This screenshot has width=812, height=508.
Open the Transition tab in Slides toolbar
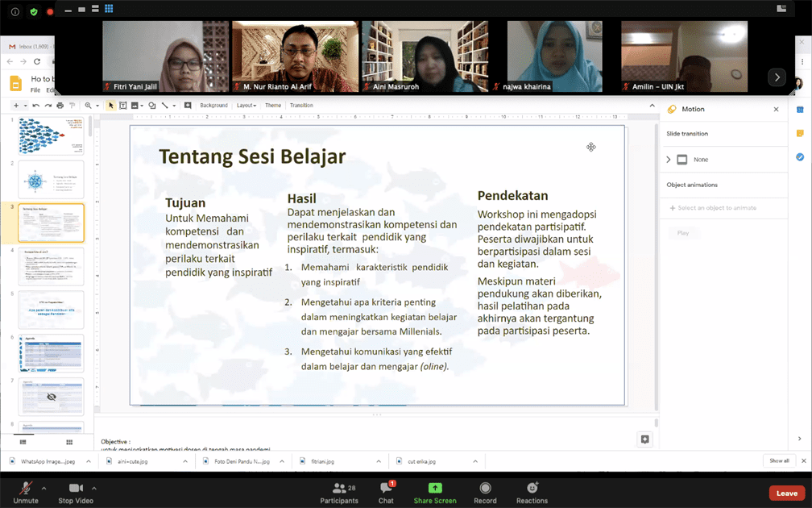(301, 106)
